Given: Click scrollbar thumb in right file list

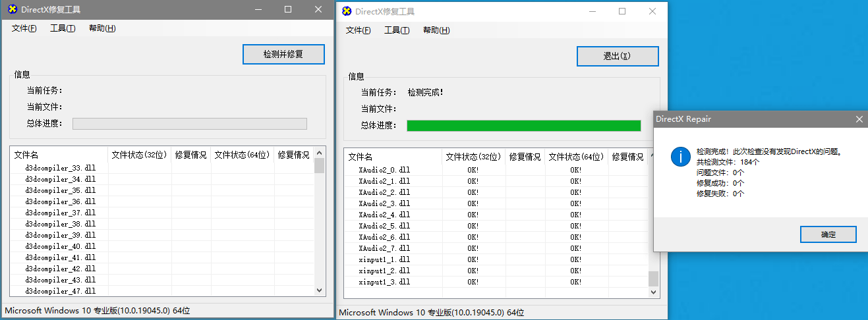Looking at the screenshot, I should click(654, 279).
